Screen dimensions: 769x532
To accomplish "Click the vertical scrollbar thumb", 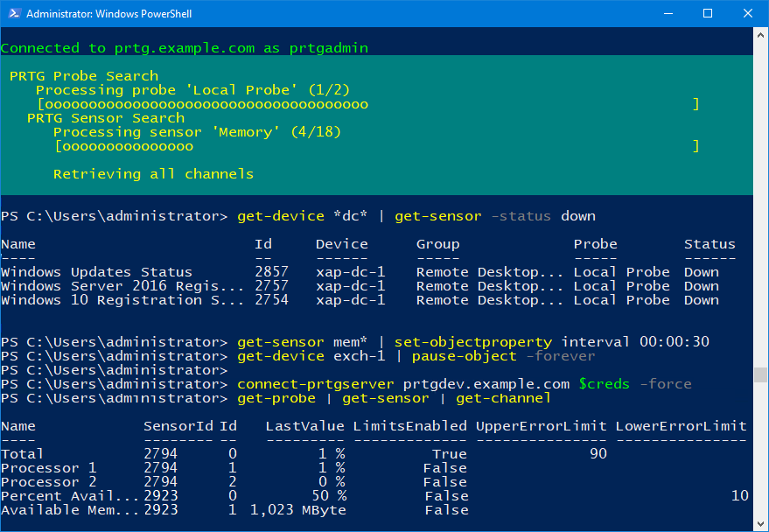I will click(760, 374).
